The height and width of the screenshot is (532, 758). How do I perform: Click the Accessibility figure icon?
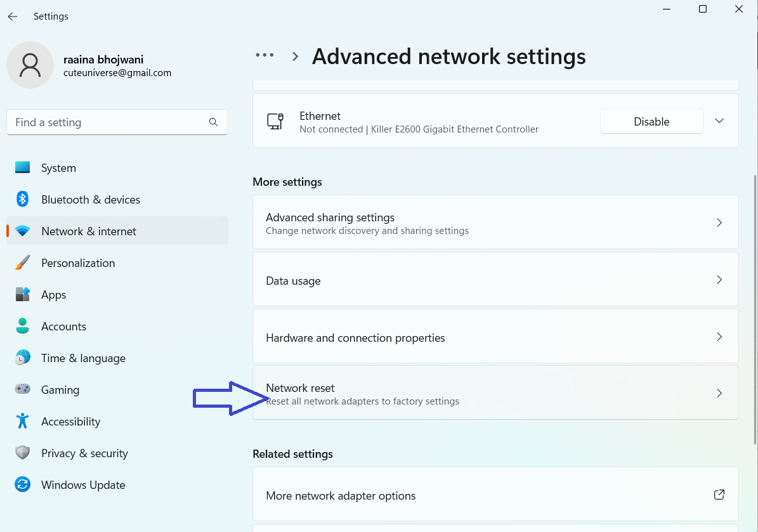[23, 422]
